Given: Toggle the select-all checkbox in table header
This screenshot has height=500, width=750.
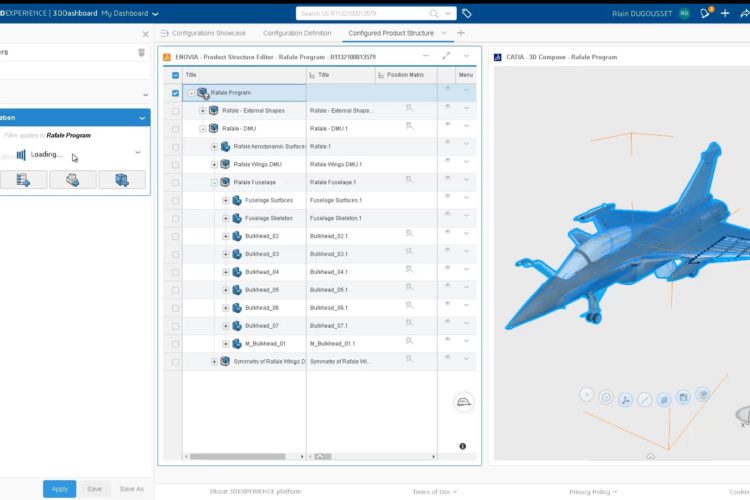Looking at the screenshot, I should point(175,75).
